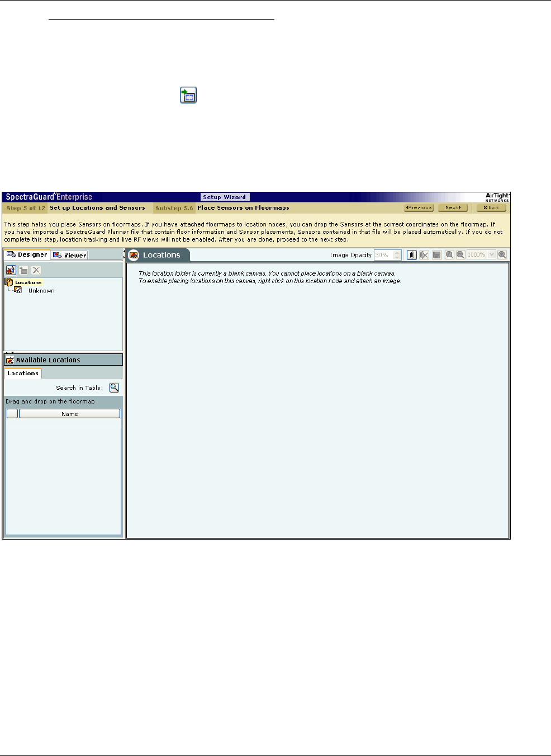This screenshot has height=756, width=551.
Task: Select the Locations root tree node
Action: [x=28, y=282]
